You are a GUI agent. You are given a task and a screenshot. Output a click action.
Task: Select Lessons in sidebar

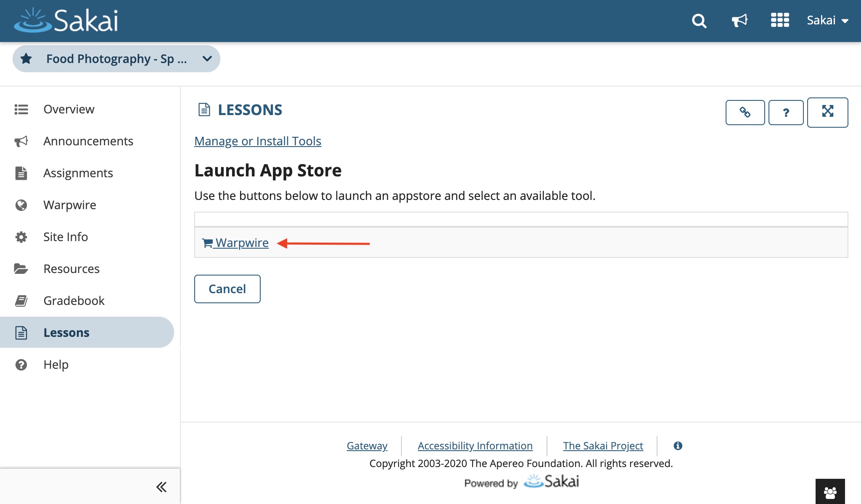pos(87,332)
